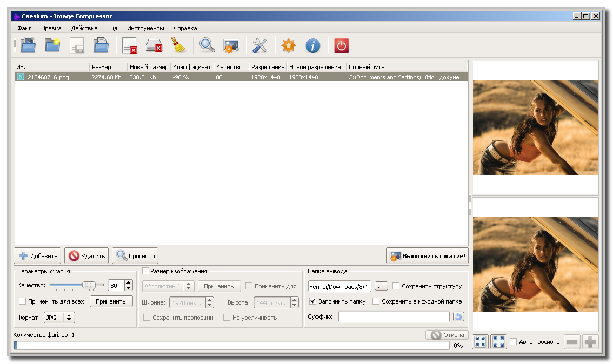
Task: Open the Вид menu
Action: (x=112, y=28)
